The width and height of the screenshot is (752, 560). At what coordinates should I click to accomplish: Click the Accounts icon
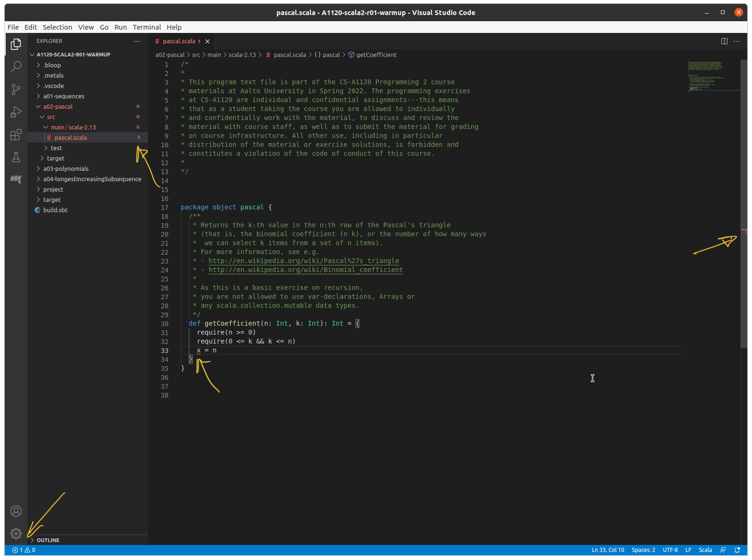click(16, 511)
